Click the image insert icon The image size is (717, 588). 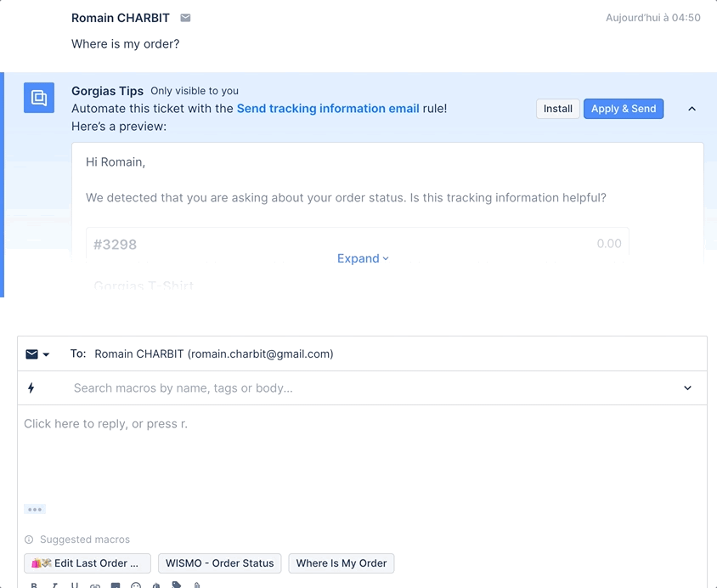pyautogui.click(x=116, y=585)
